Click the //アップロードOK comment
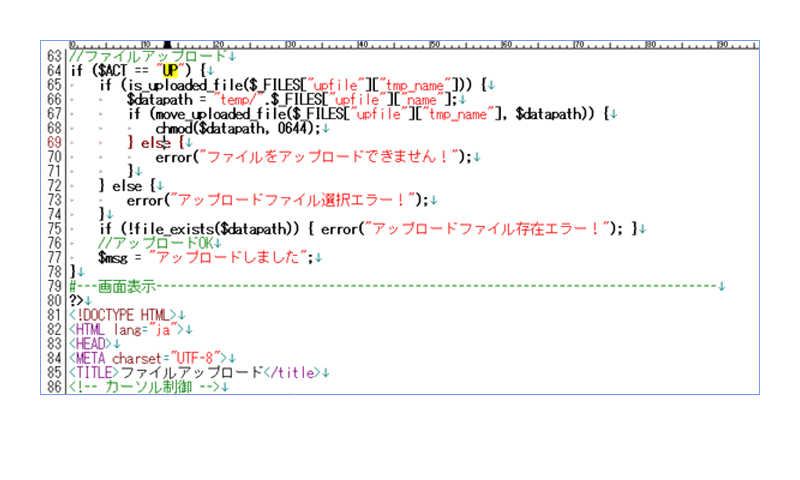The image size is (800, 480). tap(155, 243)
